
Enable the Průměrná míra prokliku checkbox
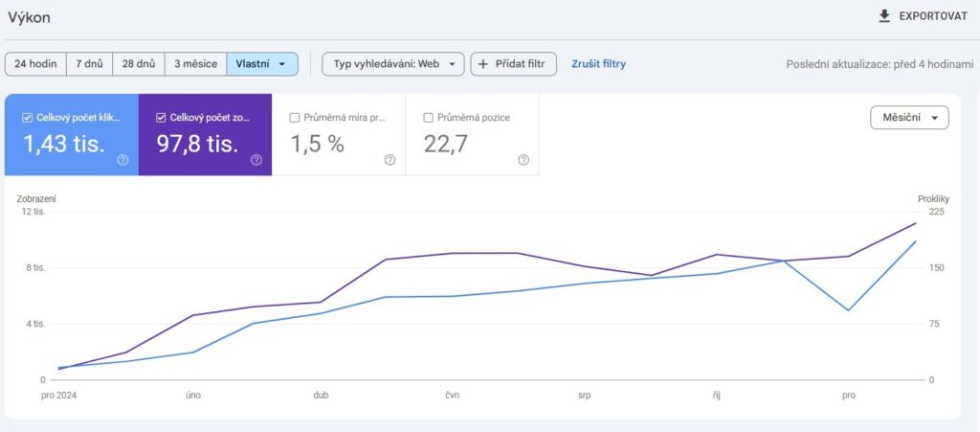coord(295,118)
